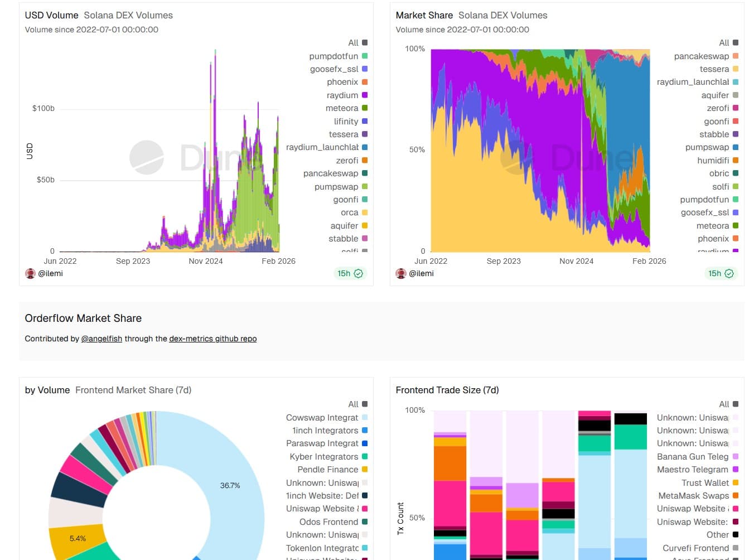754x560 pixels.
Task: Click meteora green swatch in USD Volume legend
Action: [x=365, y=108]
